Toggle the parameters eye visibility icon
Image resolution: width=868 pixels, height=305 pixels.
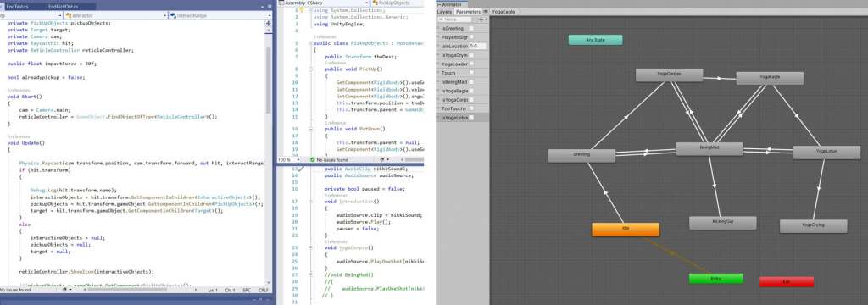click(x=486, y=11)
